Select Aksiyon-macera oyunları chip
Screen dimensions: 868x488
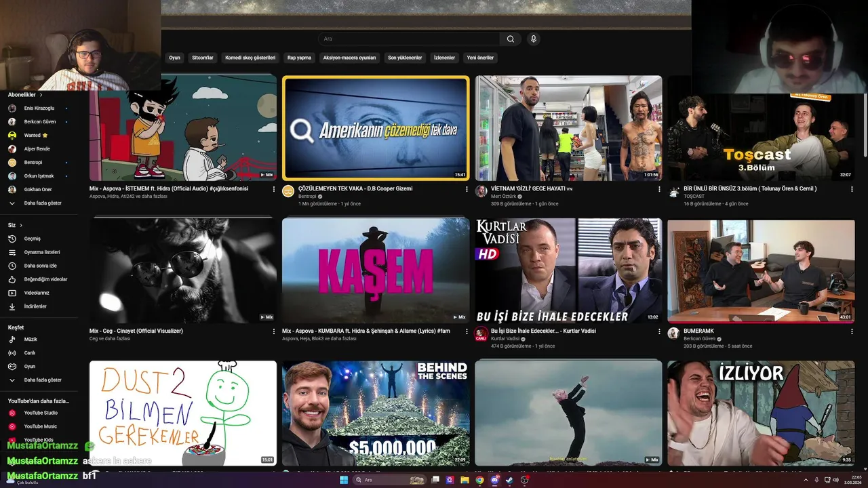[x=349, y=58]
